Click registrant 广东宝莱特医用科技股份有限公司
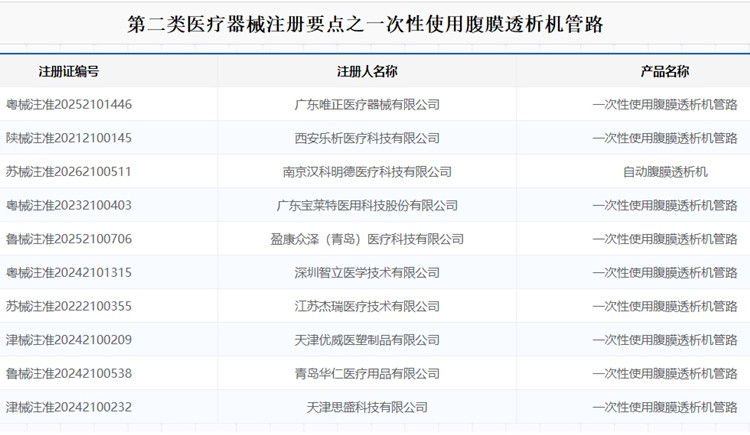750x435 pixels. click(x=367, y=205)
